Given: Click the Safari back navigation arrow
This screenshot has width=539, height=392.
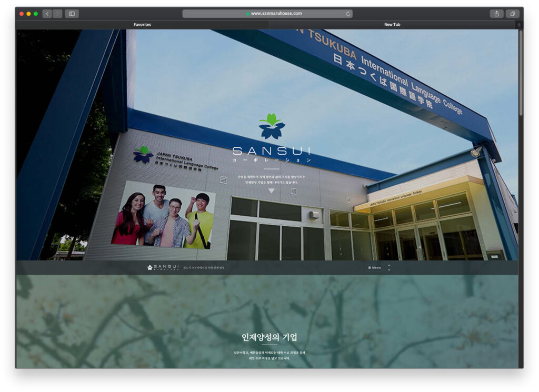Looking at the screenshot, I should [47, 14].
